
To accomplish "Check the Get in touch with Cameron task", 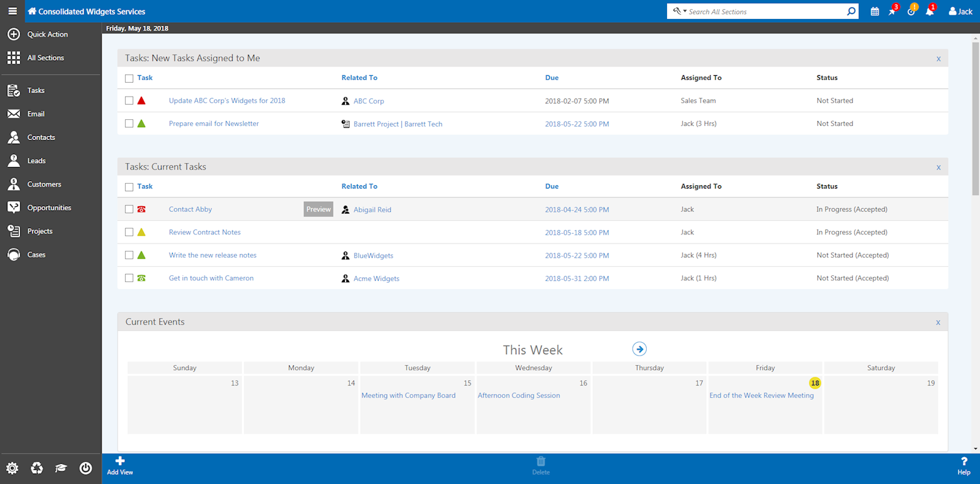I will click(x=129, y=278).
